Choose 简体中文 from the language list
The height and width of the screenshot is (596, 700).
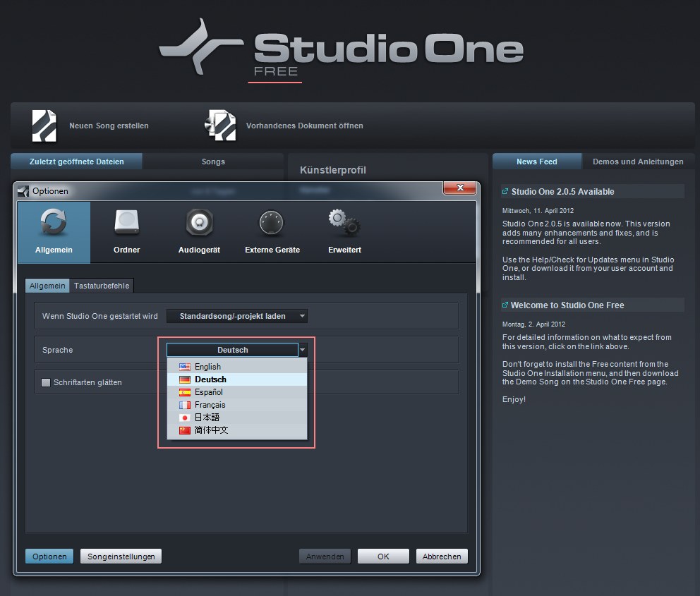click(x=236, y=430)
